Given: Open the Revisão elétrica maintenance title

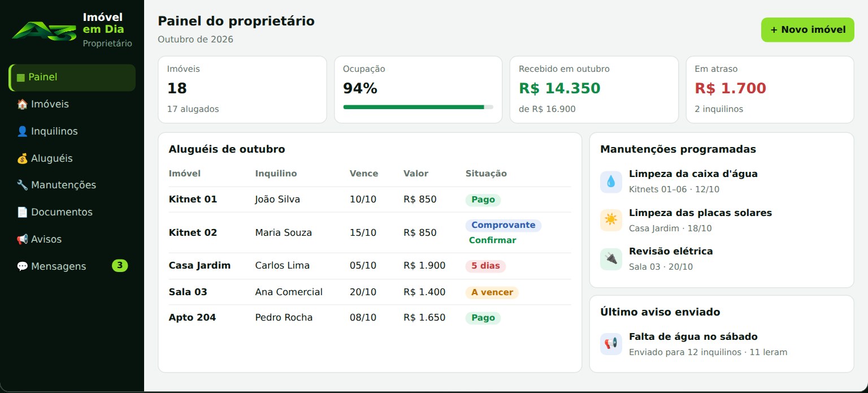Looking at the screenshot, I should [x=671, y=251].
